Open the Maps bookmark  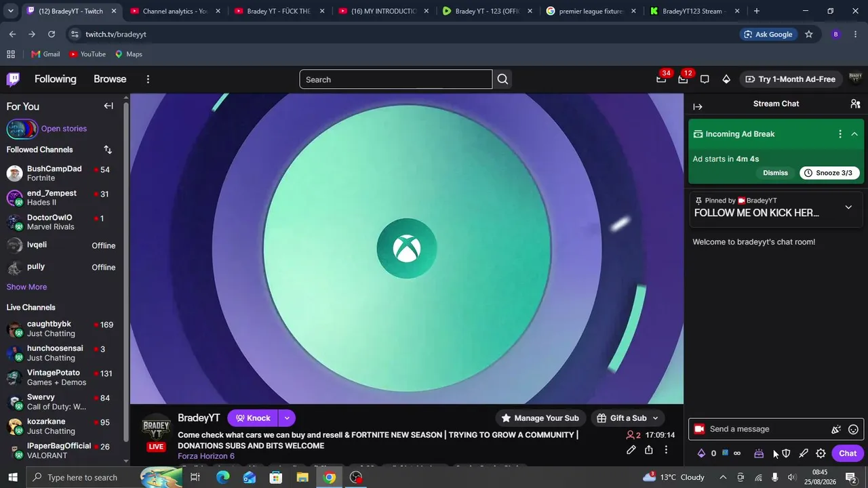(x=128, y=54)
